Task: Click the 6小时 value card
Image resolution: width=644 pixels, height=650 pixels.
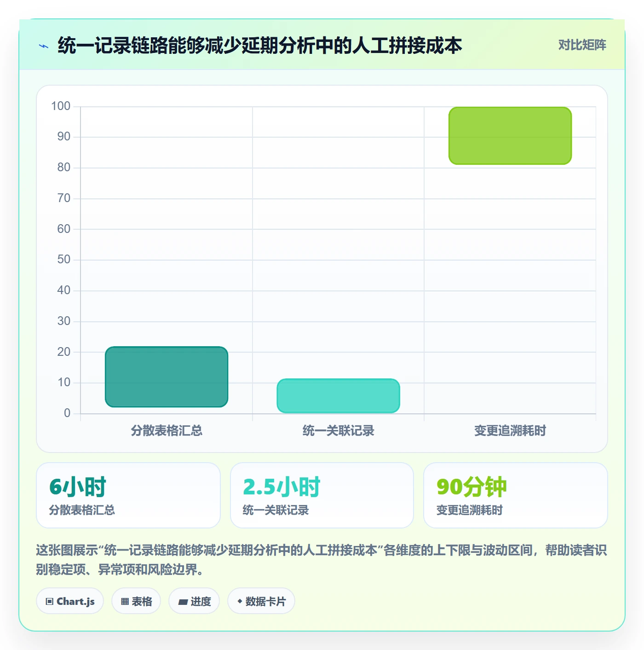Action: point(128,495)
